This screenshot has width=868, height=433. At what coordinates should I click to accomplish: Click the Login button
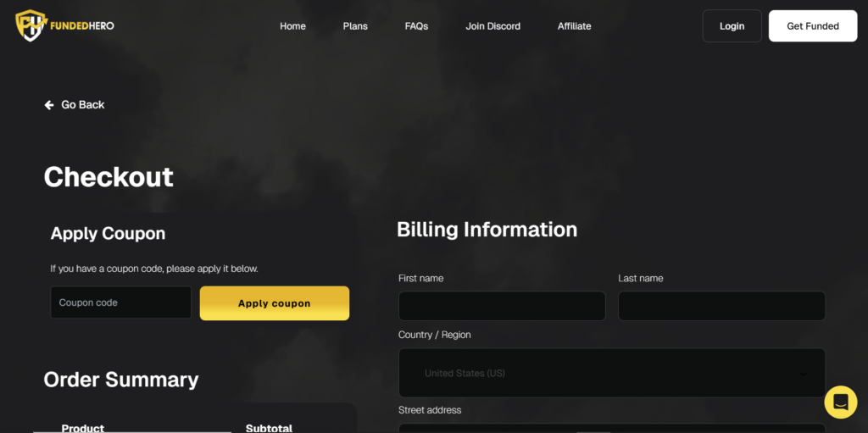732,26
